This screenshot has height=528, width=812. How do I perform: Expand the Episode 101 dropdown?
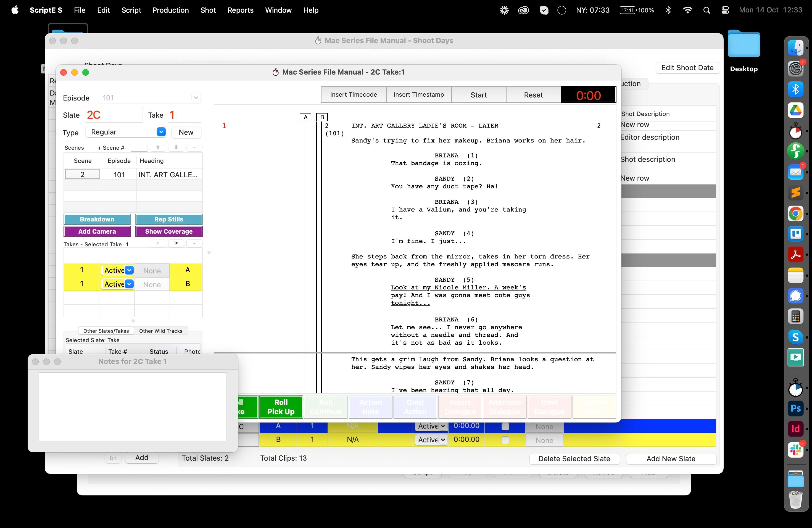(149, 98)
